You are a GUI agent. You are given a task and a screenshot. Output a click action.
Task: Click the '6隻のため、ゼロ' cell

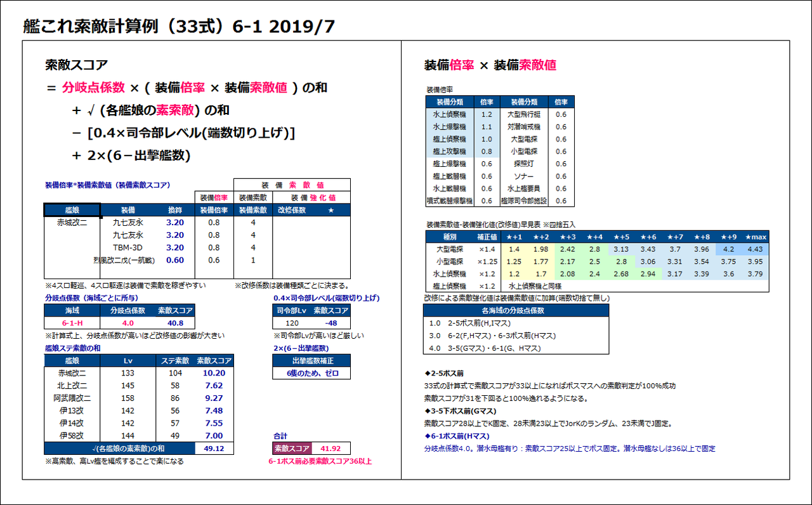[311, 373]
